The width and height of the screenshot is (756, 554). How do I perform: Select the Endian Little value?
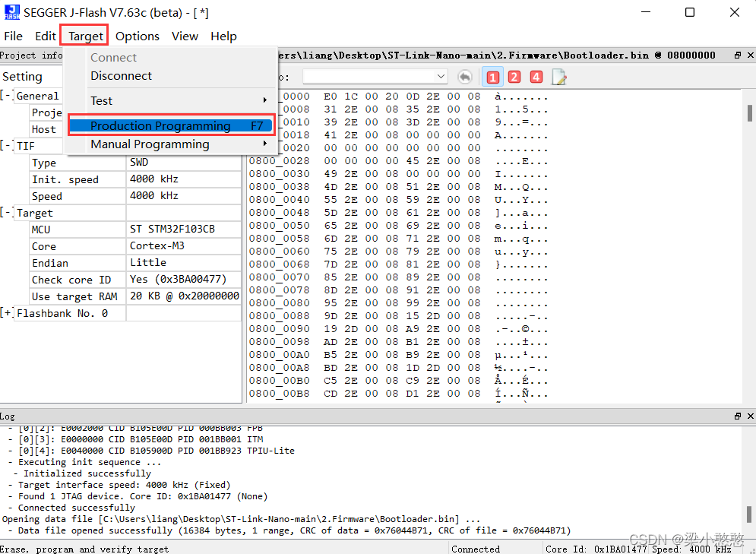[184, 263]
